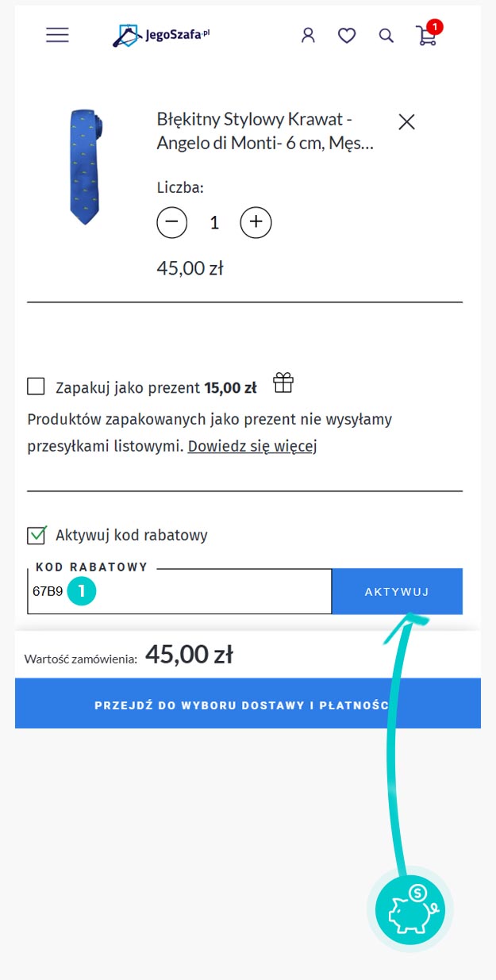Open the 'Dowiedz się więcej' link
496x980 pixels.
coord(252,446)
